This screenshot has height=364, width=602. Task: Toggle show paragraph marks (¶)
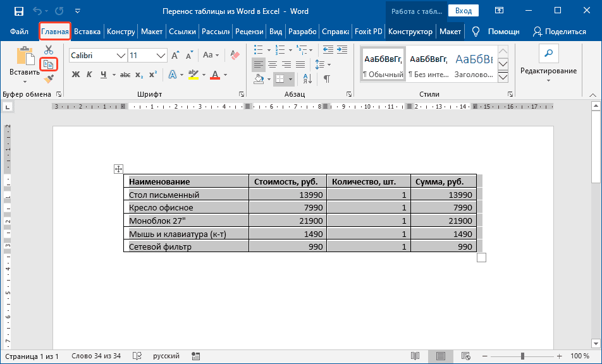pos(327,79)
